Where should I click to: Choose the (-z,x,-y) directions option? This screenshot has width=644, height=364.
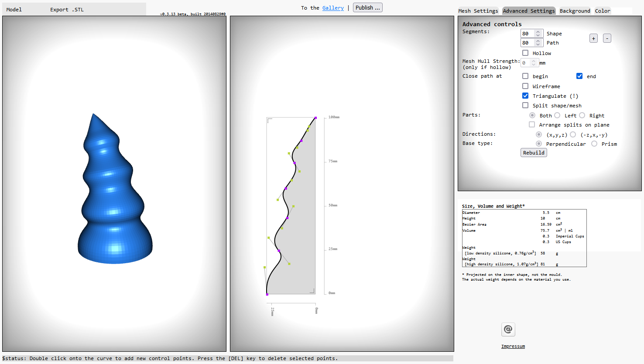click(573, 134)
